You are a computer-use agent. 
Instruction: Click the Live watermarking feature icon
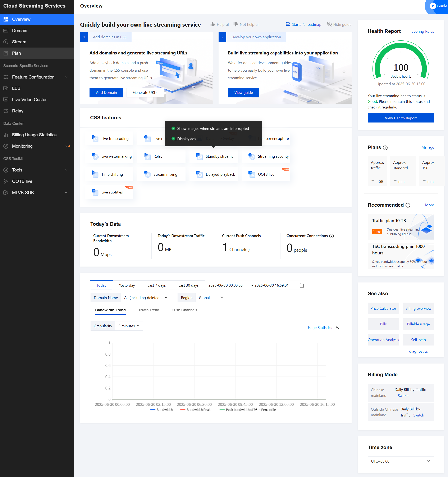tap(95, 156)
